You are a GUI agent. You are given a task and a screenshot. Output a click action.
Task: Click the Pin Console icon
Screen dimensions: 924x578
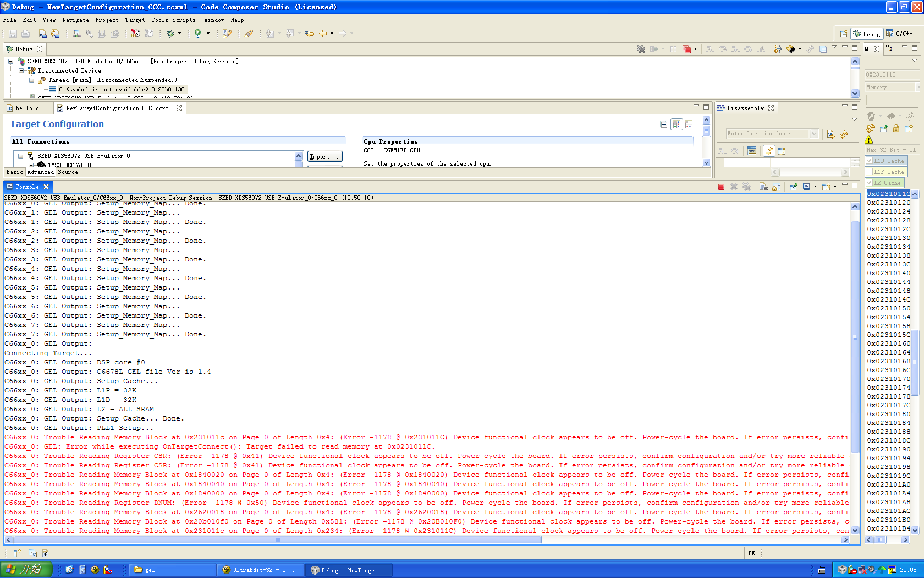pyautogui.click(x=793, y=187)
